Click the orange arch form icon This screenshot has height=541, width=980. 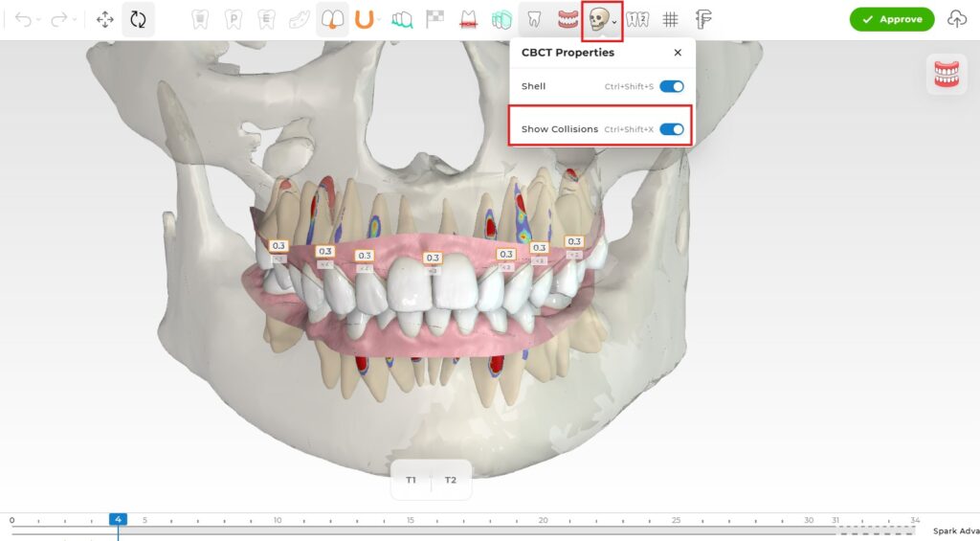364,19
